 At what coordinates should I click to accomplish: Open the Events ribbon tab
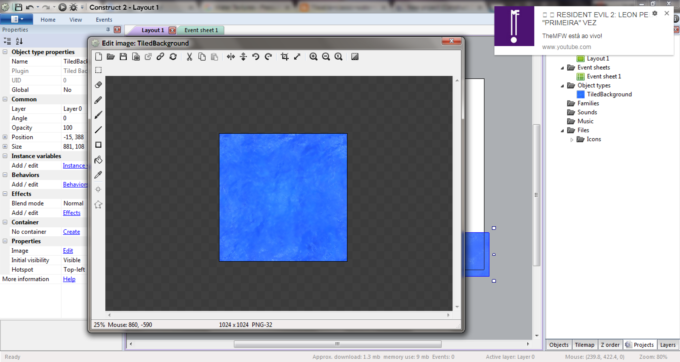click(x=104, y=20)
